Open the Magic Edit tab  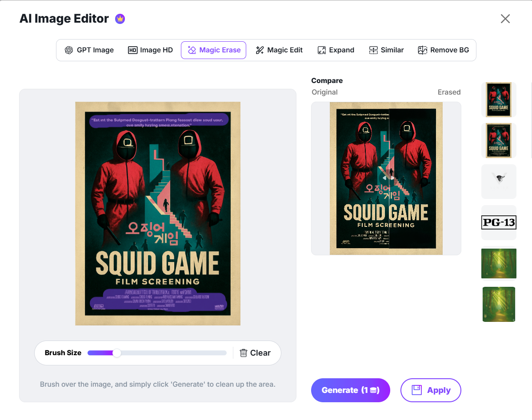point(279,50)
